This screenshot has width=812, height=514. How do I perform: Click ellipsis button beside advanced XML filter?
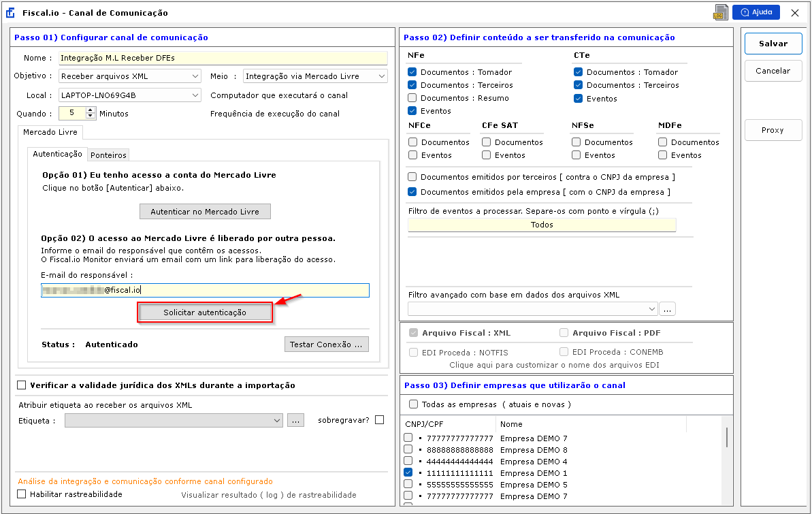click(667, 309)
